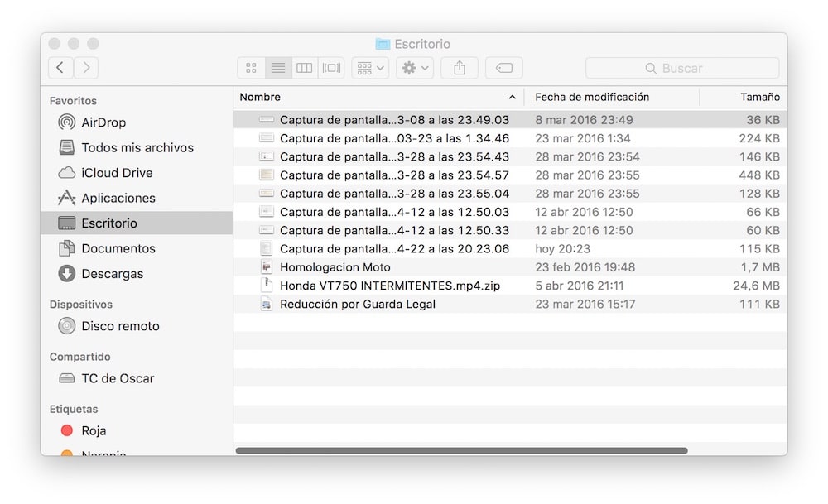Toggle list view mode button
Image resolution: width=828 pixels, height=504 pixels.
tap(278, 68)
